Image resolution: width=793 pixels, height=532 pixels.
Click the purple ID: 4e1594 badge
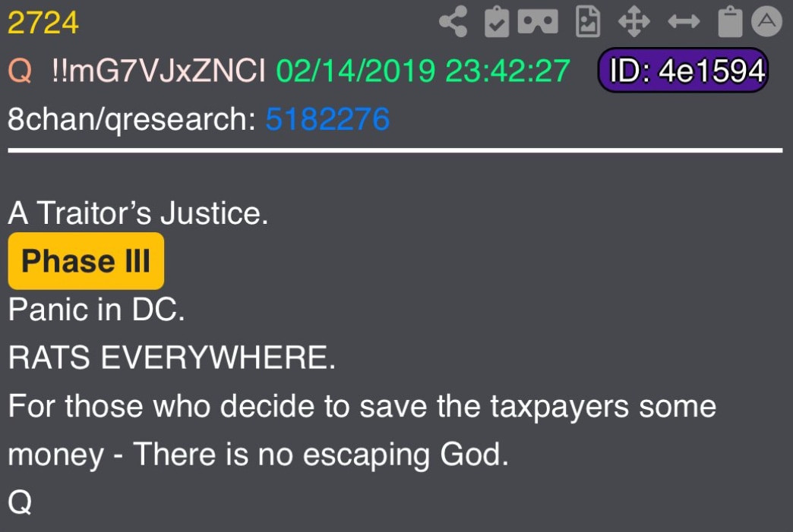[683, 71]
